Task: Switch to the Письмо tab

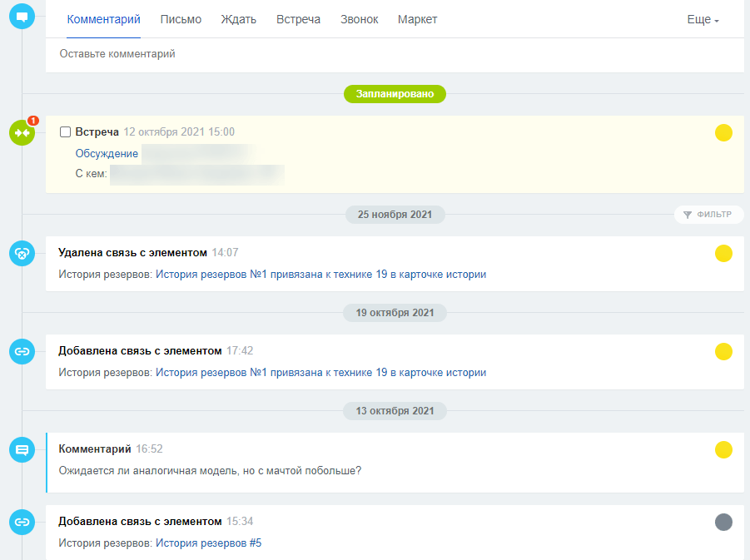Action: pos(181,20)
